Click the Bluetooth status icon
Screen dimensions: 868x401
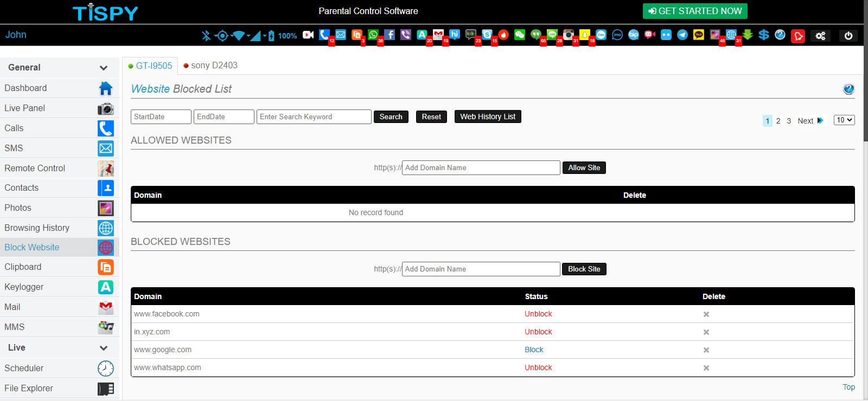[206, 36]
